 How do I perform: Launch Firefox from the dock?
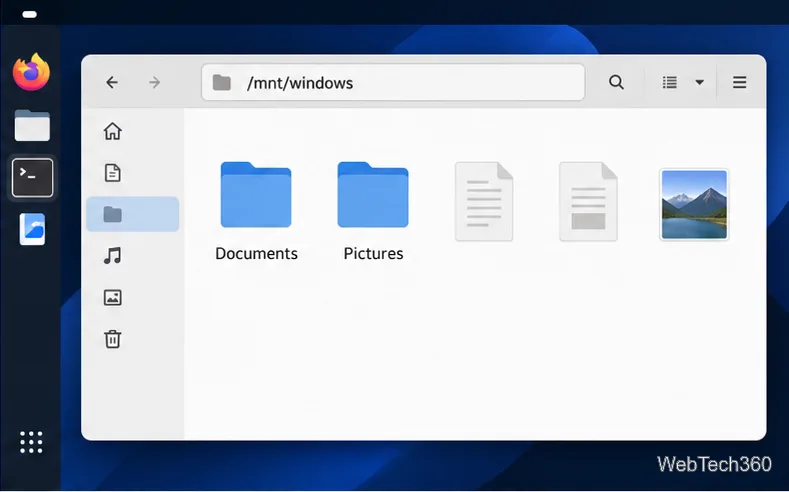tap(32, 72)
